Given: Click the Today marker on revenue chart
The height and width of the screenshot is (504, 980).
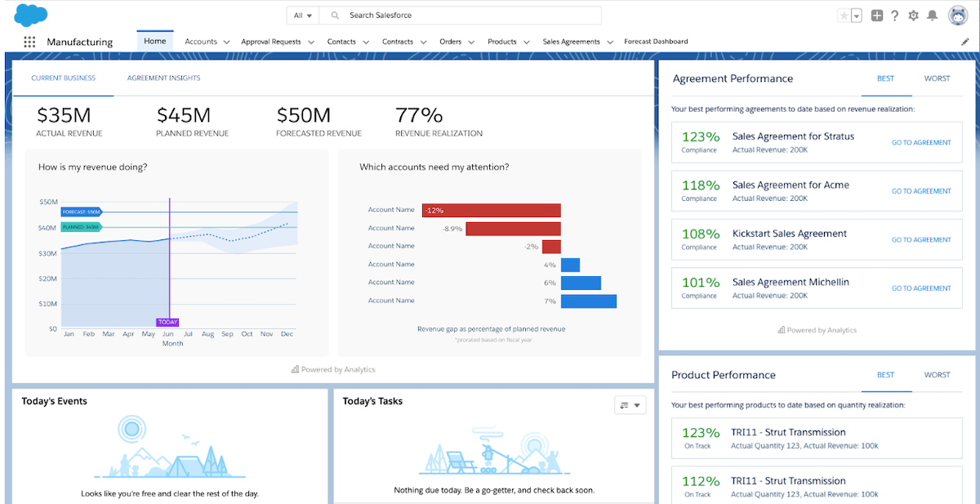Looking at the screenshot, I should (167, 322).
